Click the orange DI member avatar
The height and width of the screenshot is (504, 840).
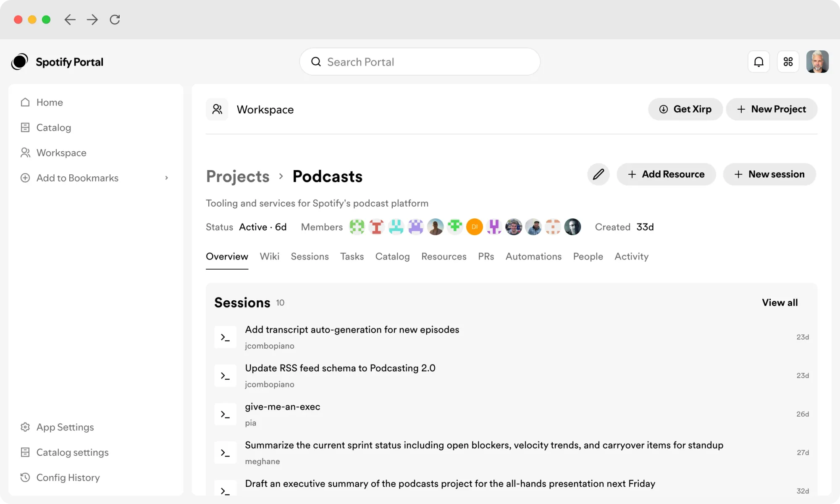pos(475,227)
